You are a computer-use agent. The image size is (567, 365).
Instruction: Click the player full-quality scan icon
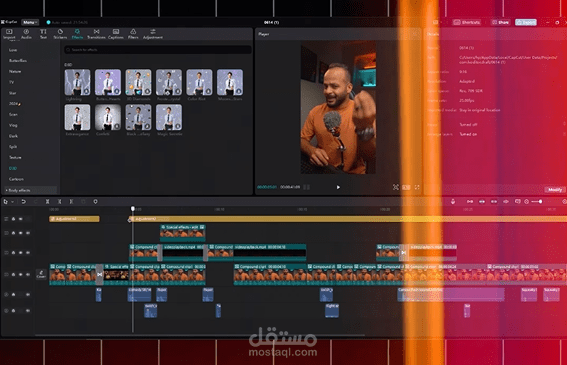coord(396,187)
